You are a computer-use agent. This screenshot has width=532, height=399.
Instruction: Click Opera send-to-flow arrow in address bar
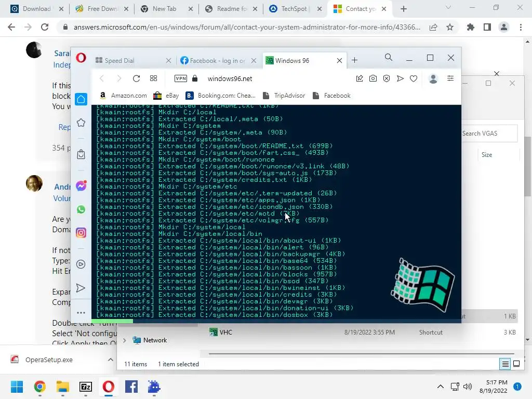[x=400, y=79]
